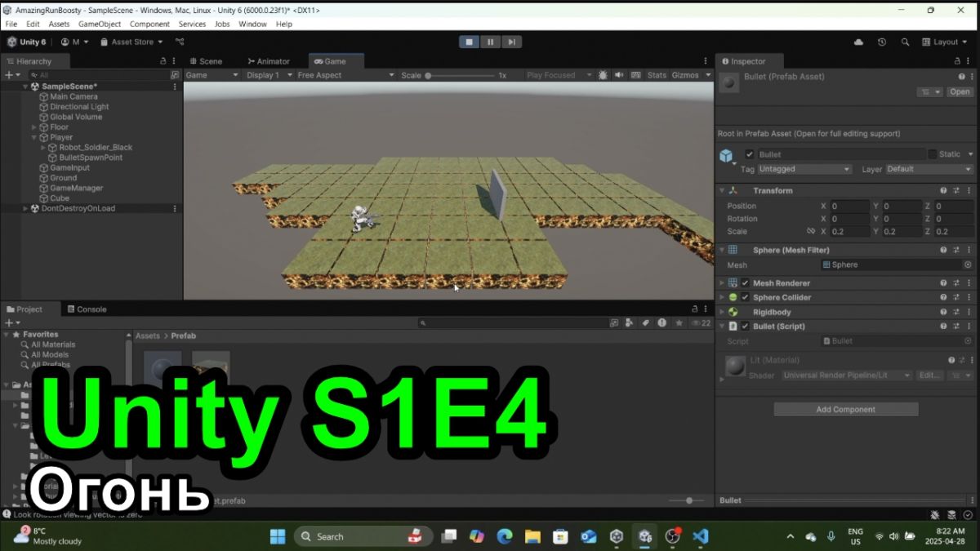The image size is (980, 551).
Task: Open File Explorer from the taskbar
Action: 532,536
